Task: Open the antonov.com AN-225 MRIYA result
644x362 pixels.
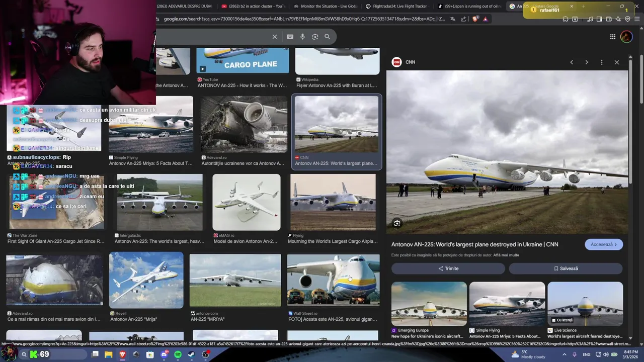Action: pos(235,288)
